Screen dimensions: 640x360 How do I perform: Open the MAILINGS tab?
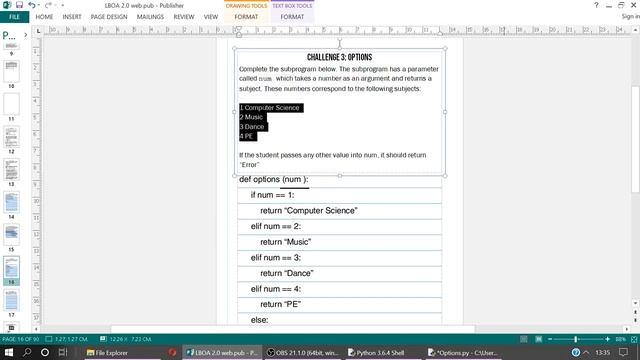point(150,17)
